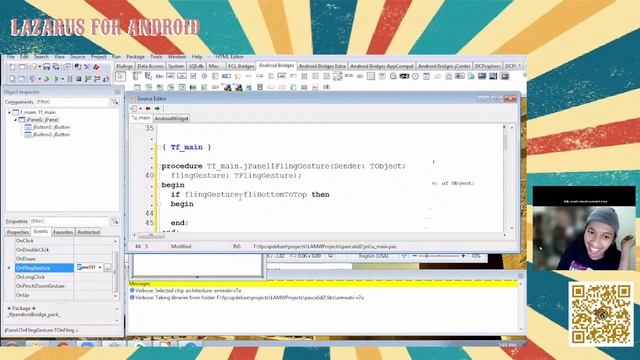
Task: Click the Source Editor jump back red arrow
Action: click(148, 109)
